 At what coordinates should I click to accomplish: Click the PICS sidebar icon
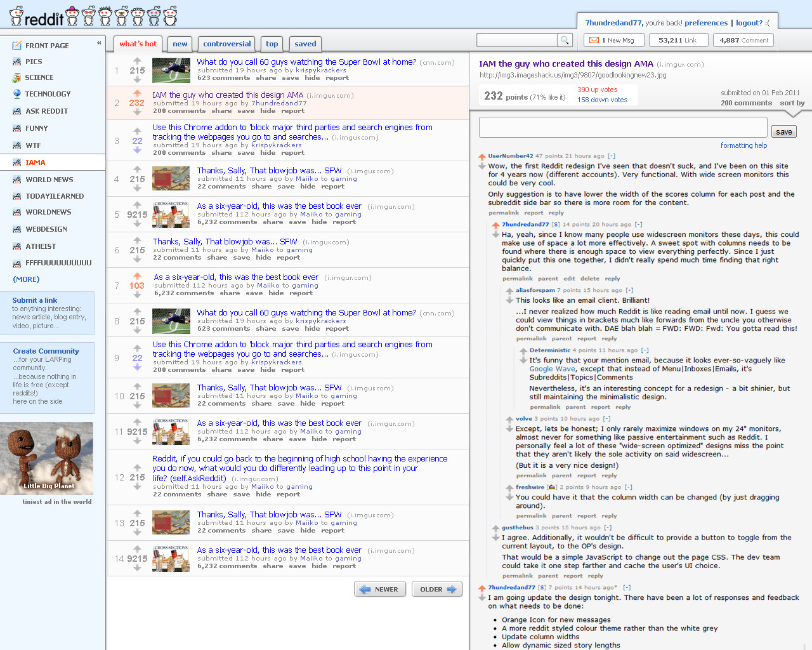coord(16,62)
